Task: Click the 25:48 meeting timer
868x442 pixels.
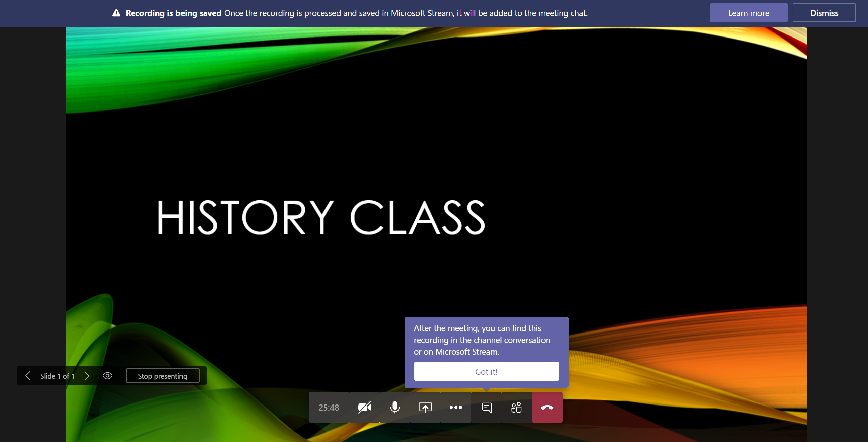Action: 329,407
